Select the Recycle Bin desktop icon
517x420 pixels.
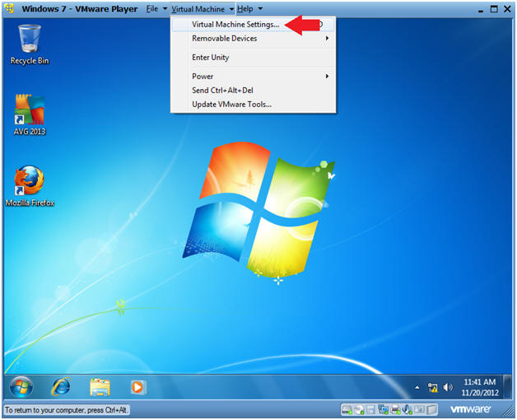[30, 44]
